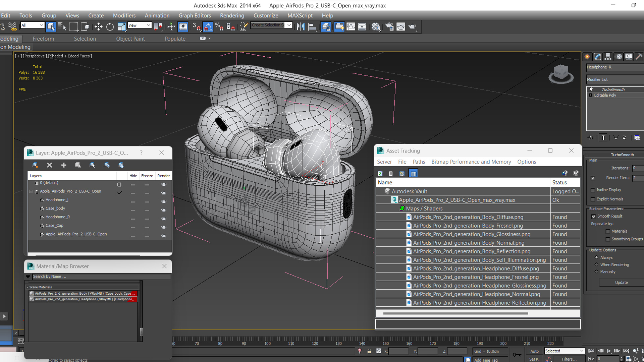
Task: Click the Hide column header in Layer dialog
Action: pos(133,176)
